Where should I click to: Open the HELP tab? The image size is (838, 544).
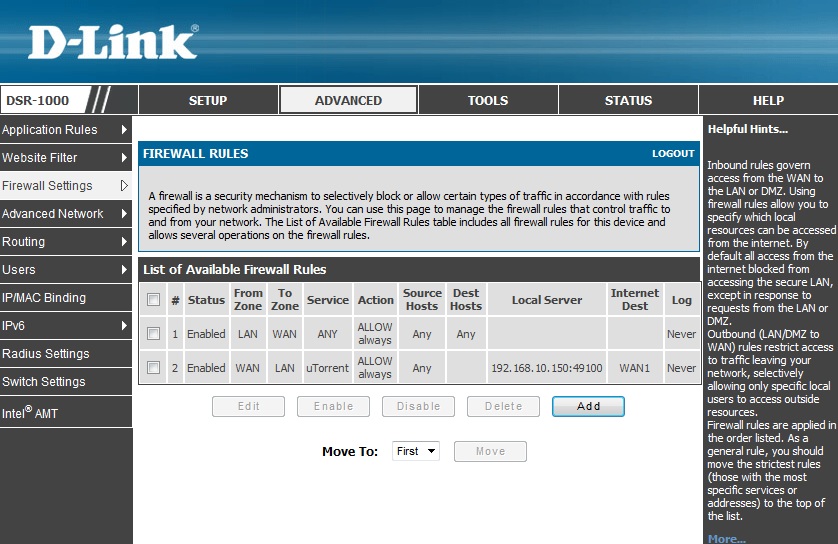768,100
